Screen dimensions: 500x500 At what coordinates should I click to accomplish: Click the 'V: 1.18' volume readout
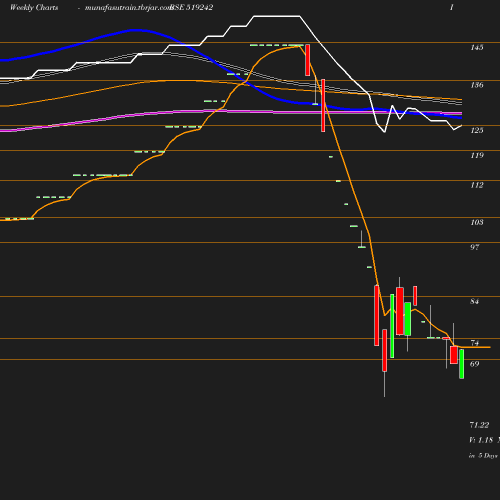[481, 440]
